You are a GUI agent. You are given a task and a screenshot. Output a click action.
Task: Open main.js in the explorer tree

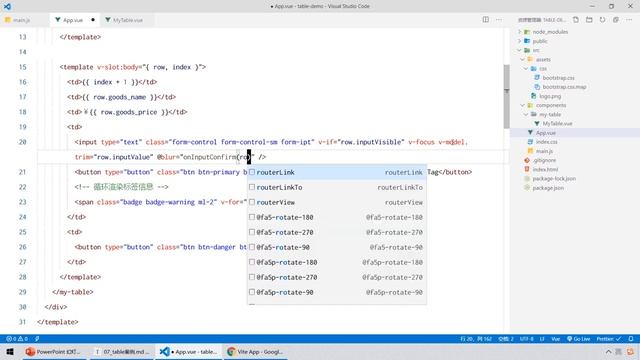pos(544,151)
